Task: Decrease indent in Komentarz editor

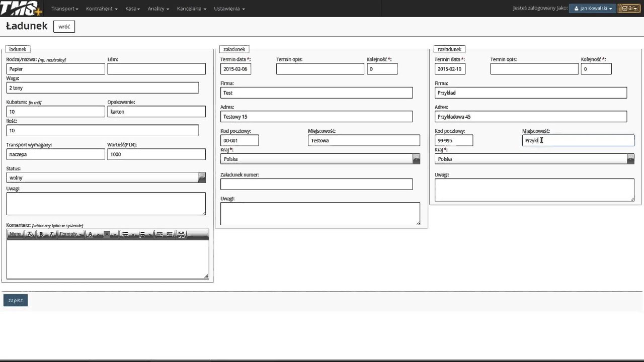Action: pyautogui.click(x=159, y=234)
